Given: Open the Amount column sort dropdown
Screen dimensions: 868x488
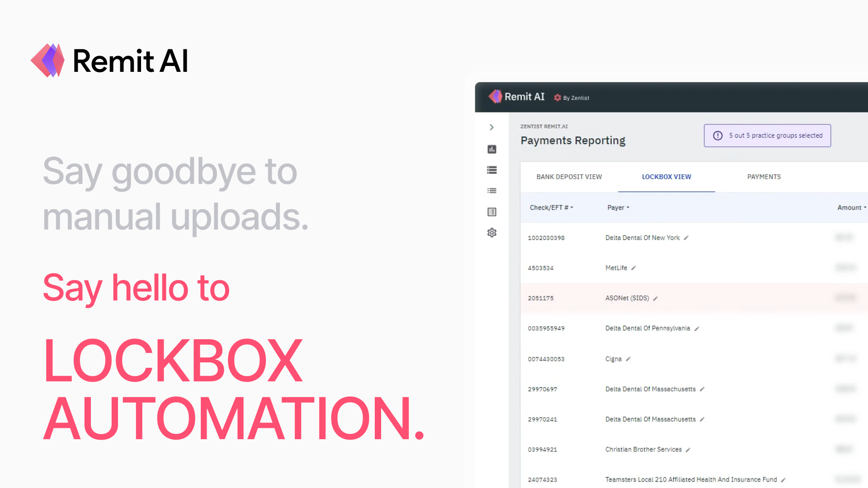Looking at the screenshot, I should [865, 207].
